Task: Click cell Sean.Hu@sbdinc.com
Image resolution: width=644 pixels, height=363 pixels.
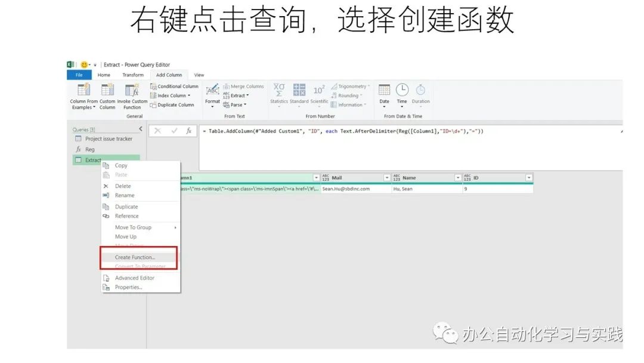Action: point(355,189)
